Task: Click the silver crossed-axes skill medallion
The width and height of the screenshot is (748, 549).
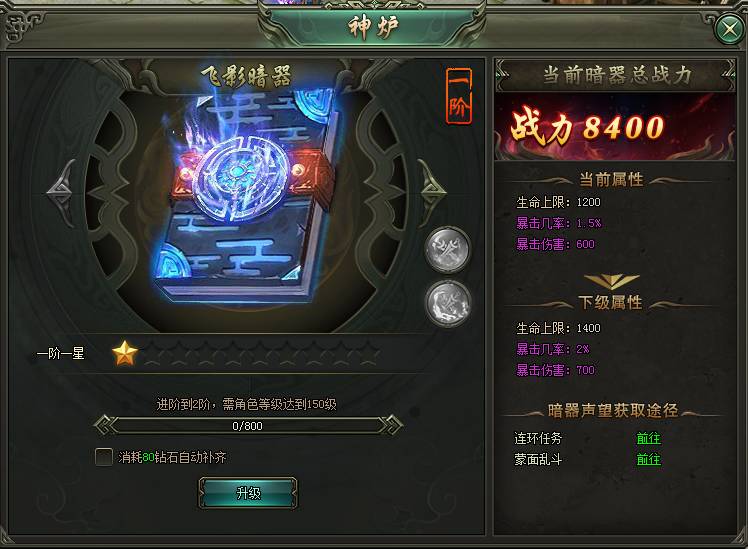Action: point(447,249)
